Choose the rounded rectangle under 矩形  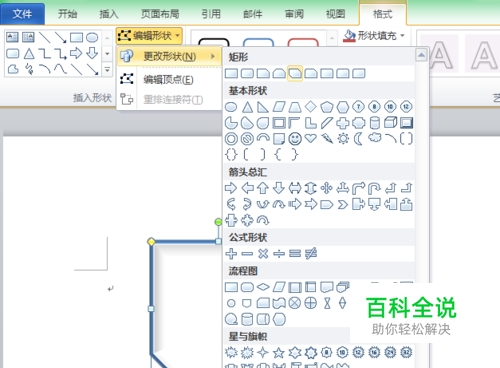pos(247,73)
